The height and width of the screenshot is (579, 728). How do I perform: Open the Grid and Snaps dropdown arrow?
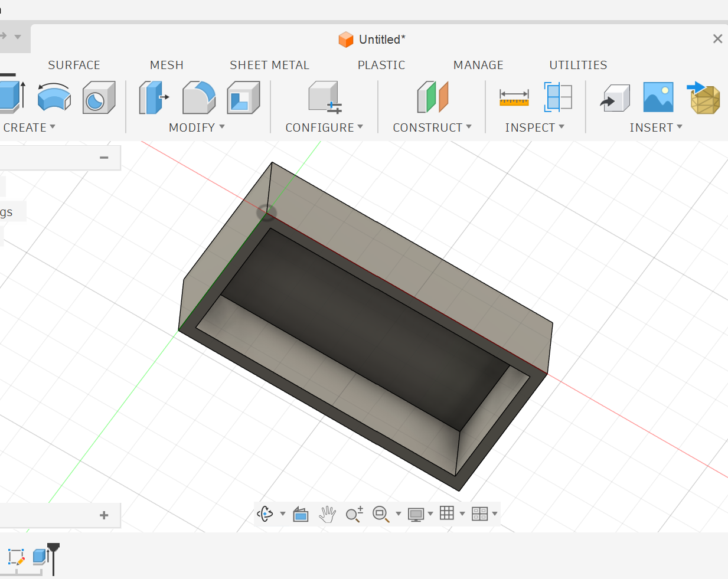coord(462,514)
